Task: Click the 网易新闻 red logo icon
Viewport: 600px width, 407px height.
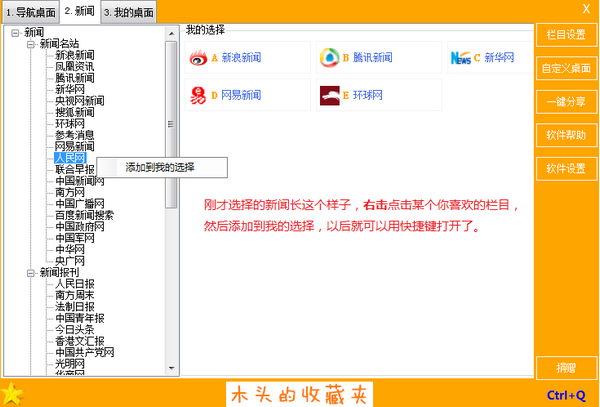Action: pos(198,95)
